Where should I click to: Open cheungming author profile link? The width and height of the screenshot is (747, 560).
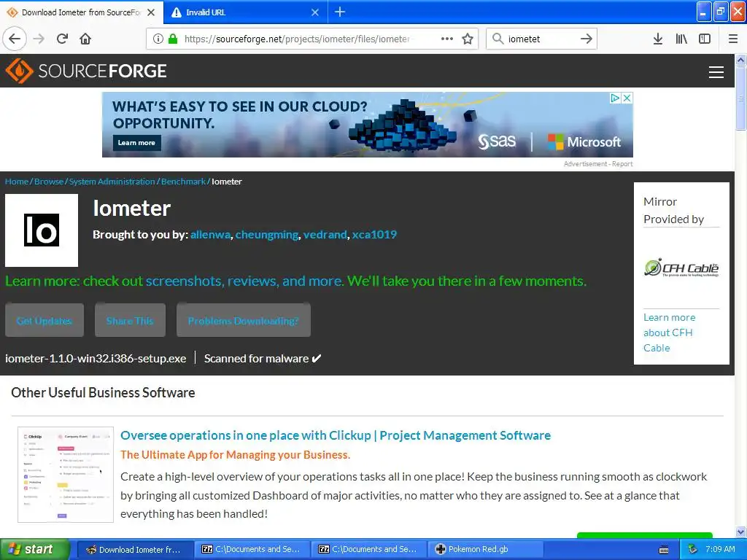coord(267,234)
